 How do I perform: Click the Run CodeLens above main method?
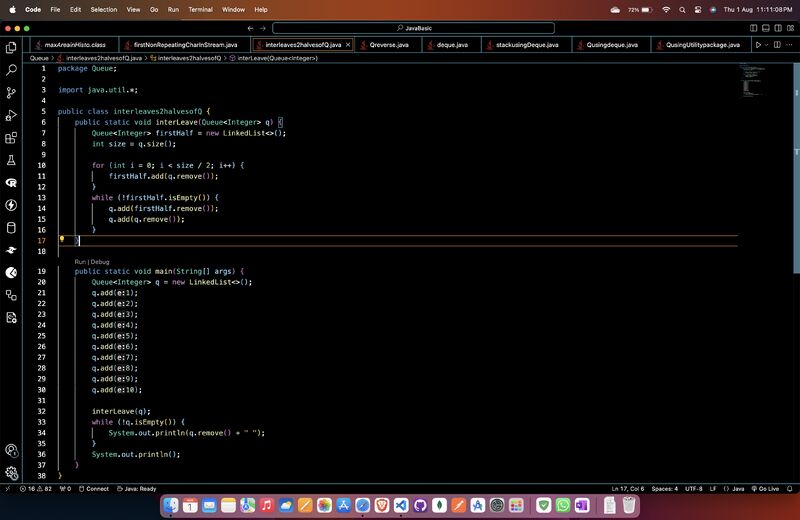pos(81,261)
